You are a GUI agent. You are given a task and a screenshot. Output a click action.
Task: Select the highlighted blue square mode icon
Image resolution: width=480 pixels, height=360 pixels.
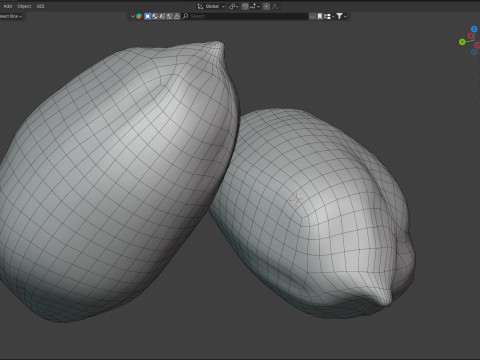[148, 16]
